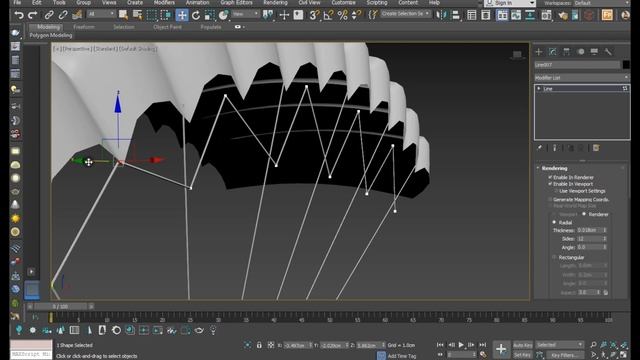Toggle the 3D Snaps icon
The width and height of the screenshot is (640, 360).
[x=314, y=16]
